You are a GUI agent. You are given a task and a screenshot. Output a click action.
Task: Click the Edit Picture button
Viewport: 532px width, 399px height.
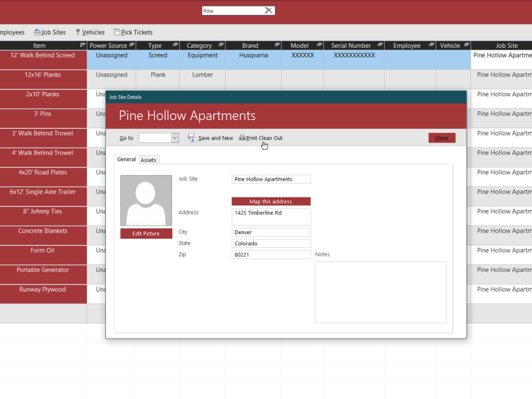(146, 234)
